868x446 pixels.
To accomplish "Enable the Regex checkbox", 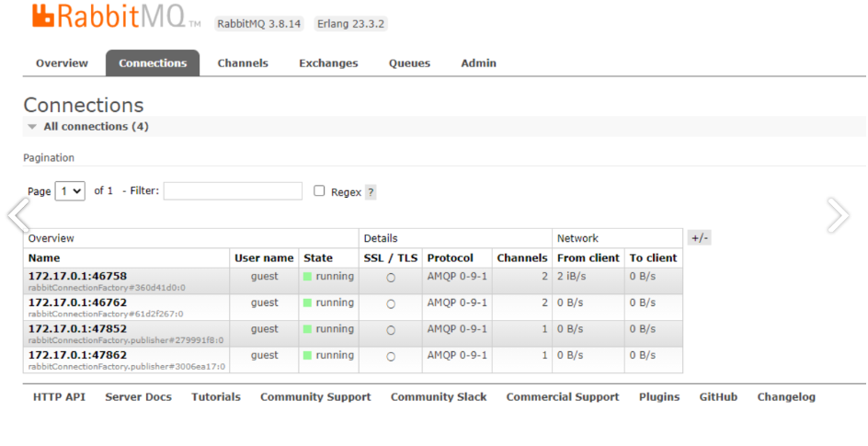I will (319, 191).
